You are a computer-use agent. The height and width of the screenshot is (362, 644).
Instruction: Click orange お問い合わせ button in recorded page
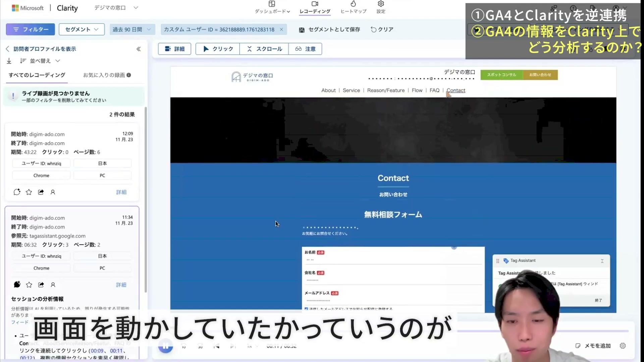540,75
